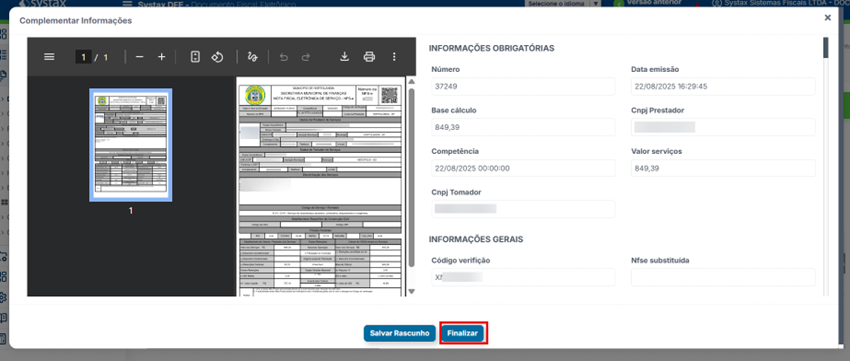850x361 pixels.
Task: Click the Base cálculo field
Action: (x=523, y=127)
